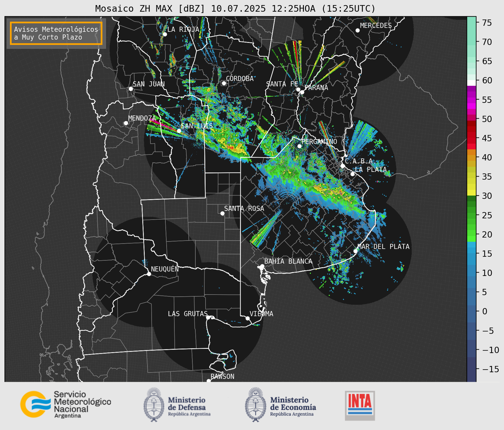Click the Mercedes city marker dot
Screen dimensions: 504x430
[358, 31]
